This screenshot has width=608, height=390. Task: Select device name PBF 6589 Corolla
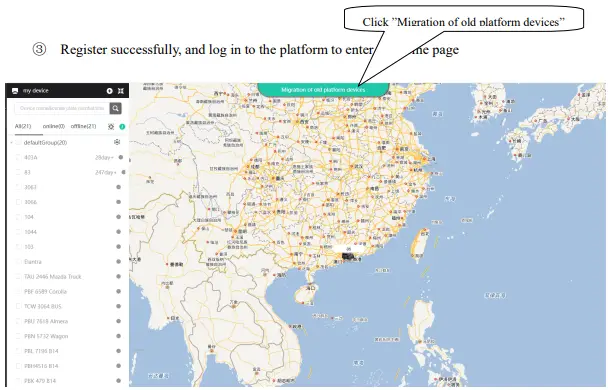tap(45, 292)
